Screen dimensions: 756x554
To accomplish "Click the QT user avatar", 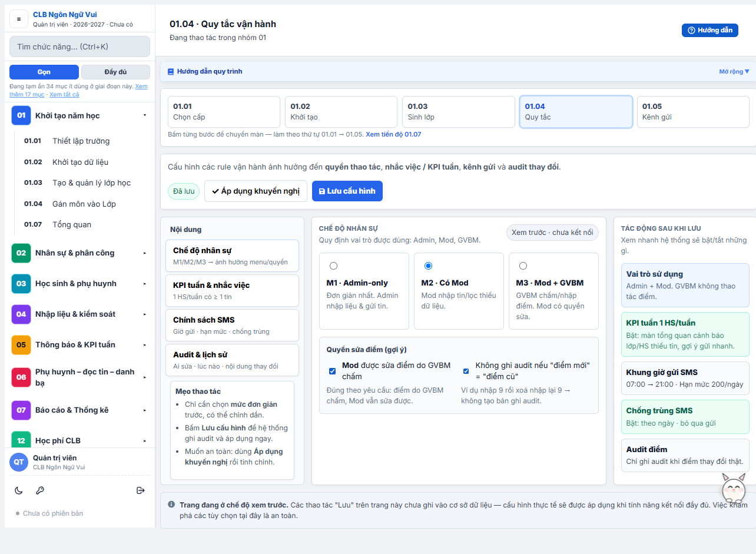I will [x=19, y=462].
